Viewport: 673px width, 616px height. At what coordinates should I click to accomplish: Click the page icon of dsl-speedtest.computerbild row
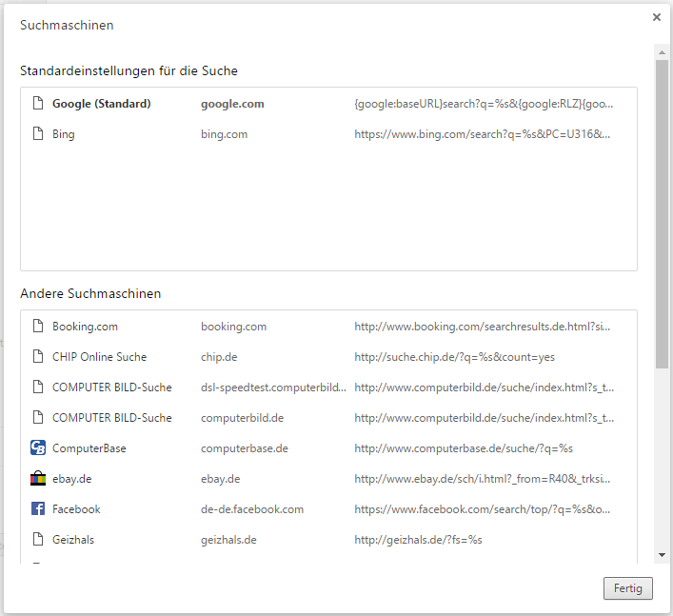[x=38, y=387]
